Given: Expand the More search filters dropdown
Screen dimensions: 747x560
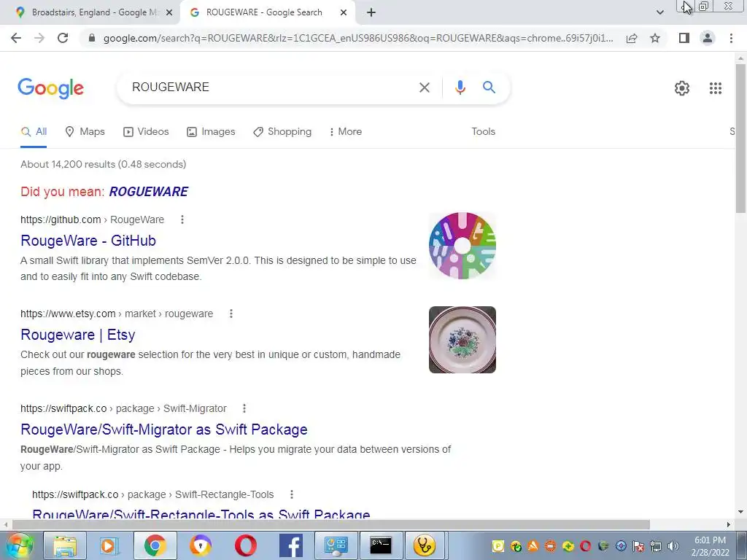Looking at the screenshot, I should tap(346, 131).
